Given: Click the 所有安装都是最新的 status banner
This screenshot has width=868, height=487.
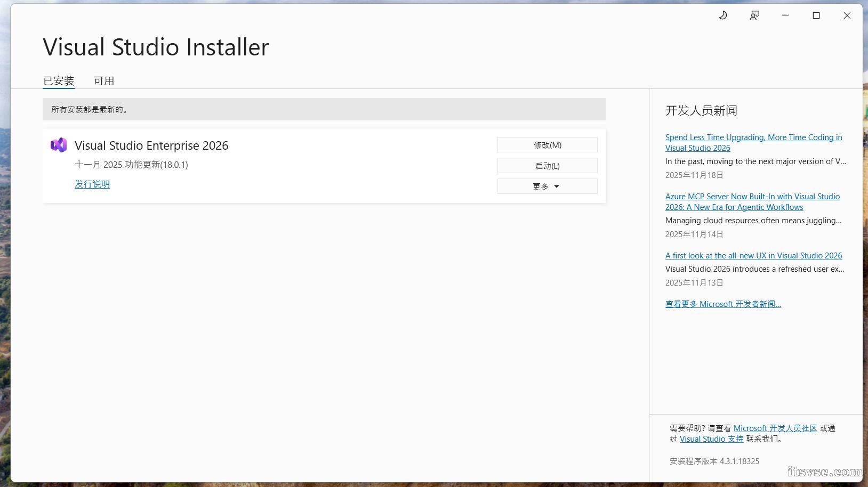Looking at the screenshot, I should (x=324, y=109).
